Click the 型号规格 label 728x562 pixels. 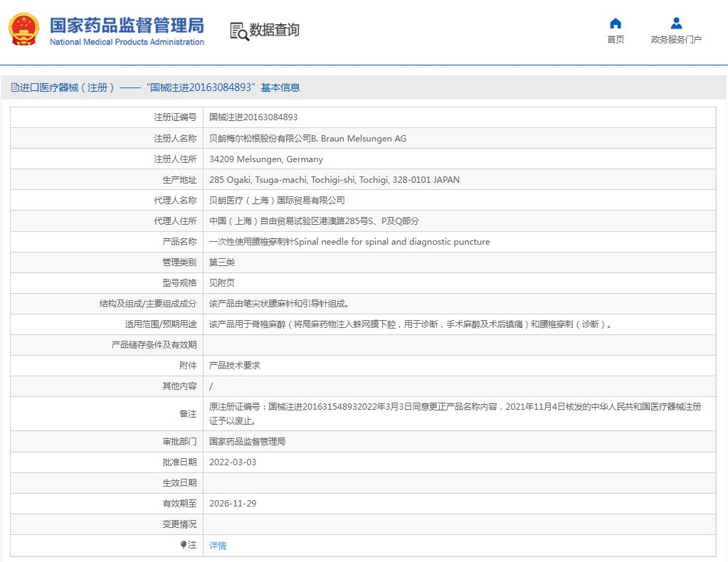179,283
